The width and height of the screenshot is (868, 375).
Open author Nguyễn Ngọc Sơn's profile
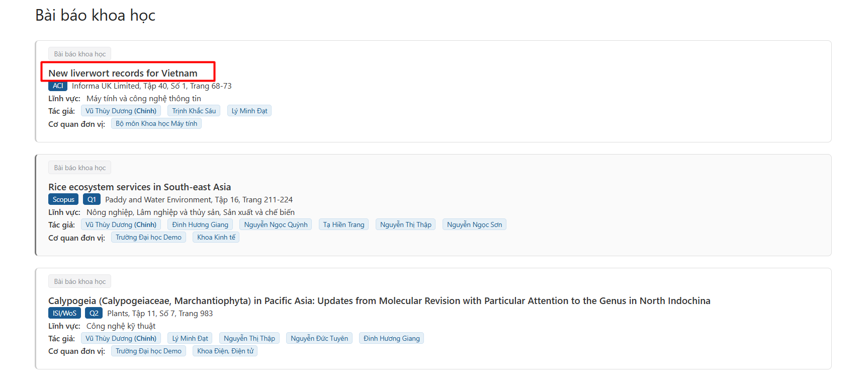click(x=474, y=225)
